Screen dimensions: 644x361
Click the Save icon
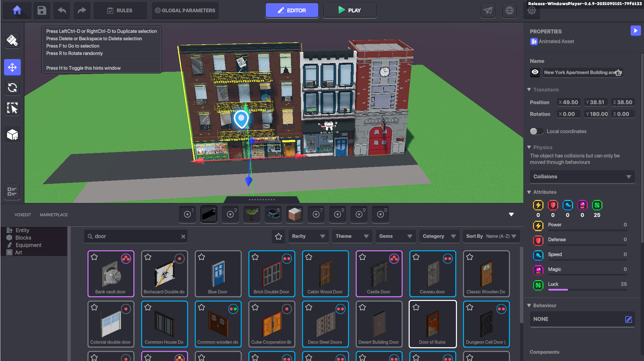point(41,10)
